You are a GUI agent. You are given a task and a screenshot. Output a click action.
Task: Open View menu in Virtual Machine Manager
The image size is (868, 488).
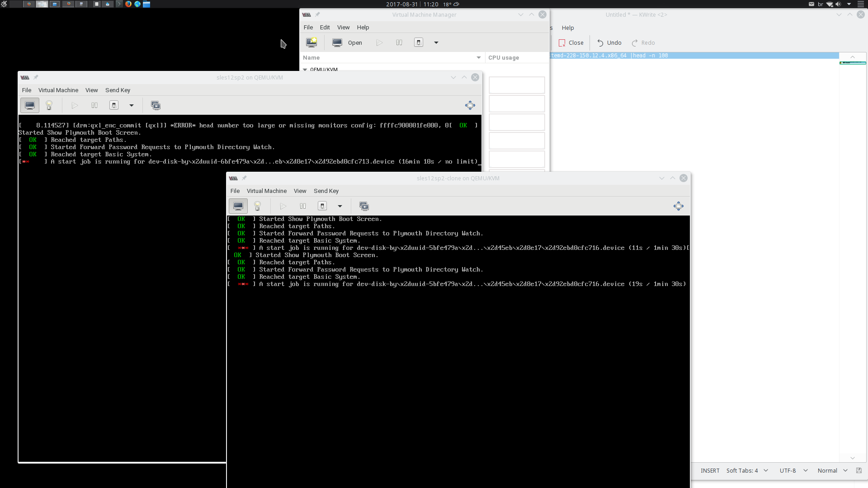pos(343,28)
